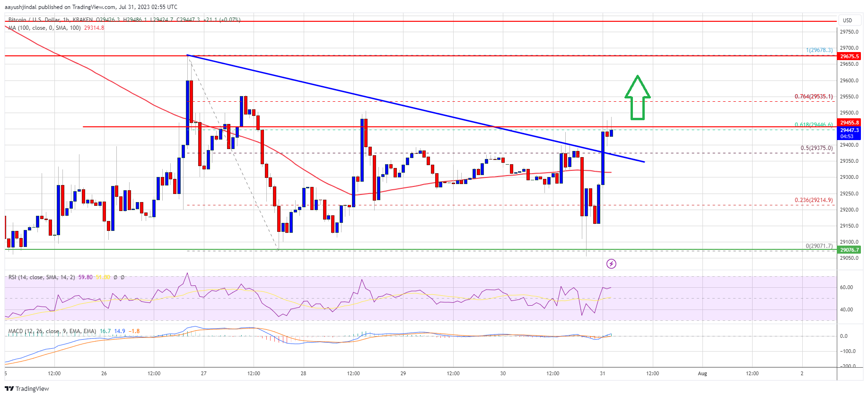
Task: Click the RSI value 59.80
Action: [x=86, y=277]
